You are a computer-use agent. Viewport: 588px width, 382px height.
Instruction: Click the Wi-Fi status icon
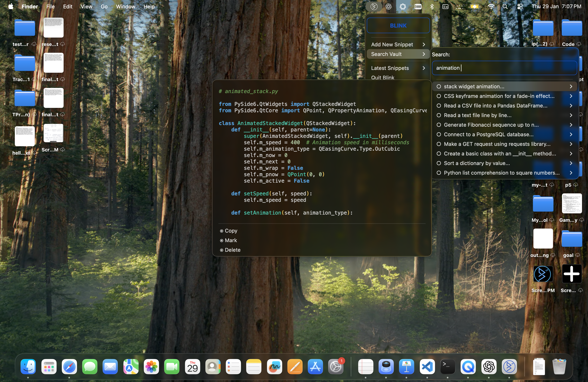[x=491, y=6]
